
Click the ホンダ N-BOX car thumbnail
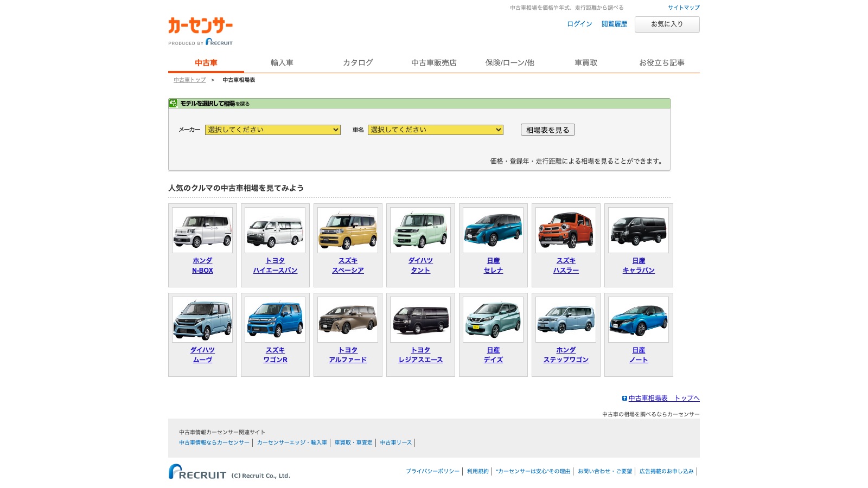pos(202,230)
